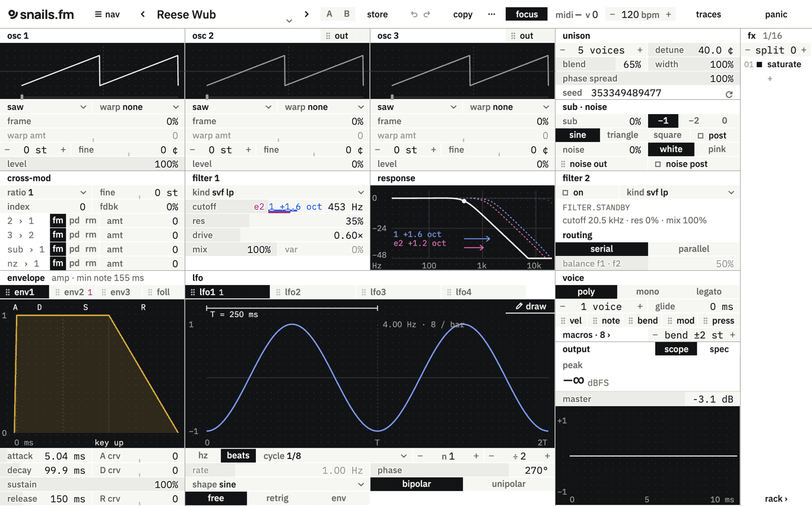Expand the cross-mod ratio dropdown
This screenshot has height=506, width=812.
pyautogui.click(x=46, y=192)
